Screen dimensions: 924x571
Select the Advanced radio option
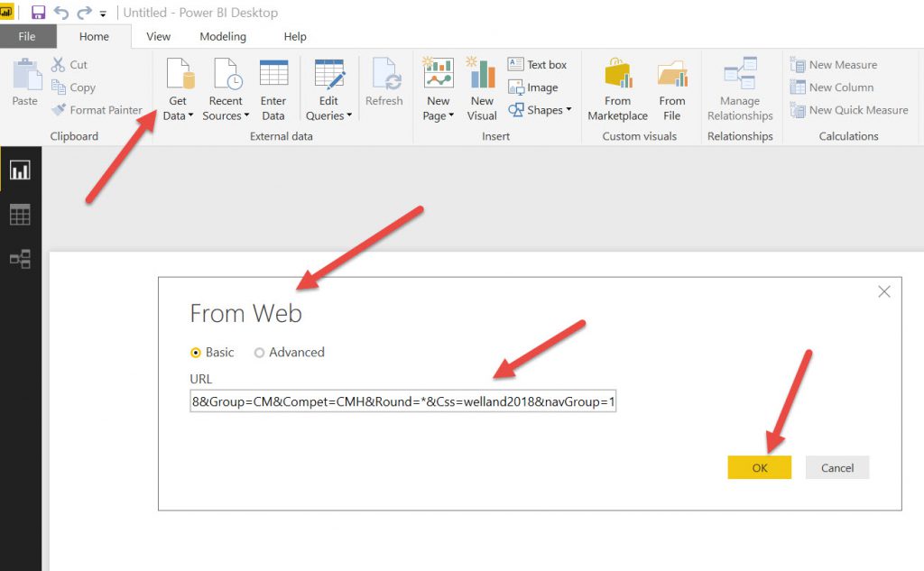[x=260, y=353]
